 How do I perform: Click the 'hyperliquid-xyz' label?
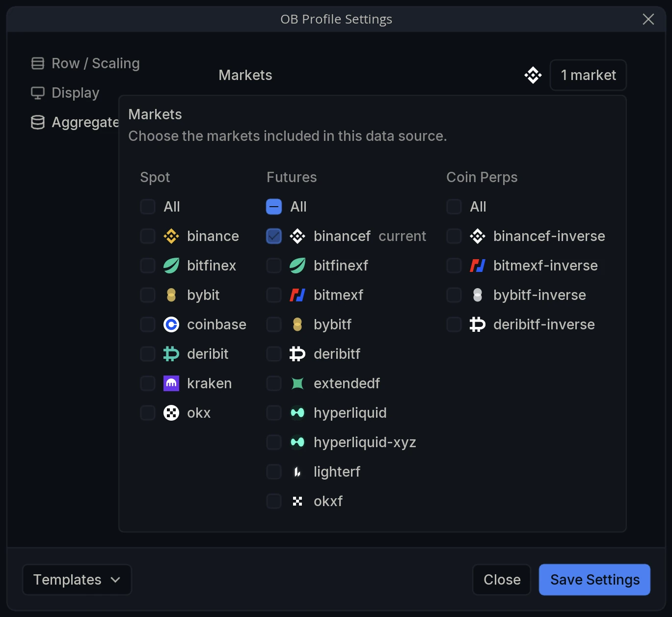pos(365,442)
